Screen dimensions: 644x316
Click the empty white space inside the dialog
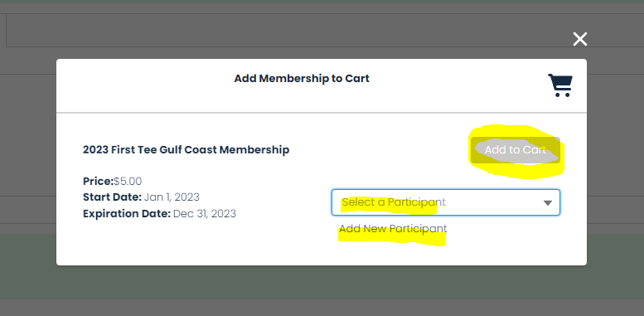[197, 246]
